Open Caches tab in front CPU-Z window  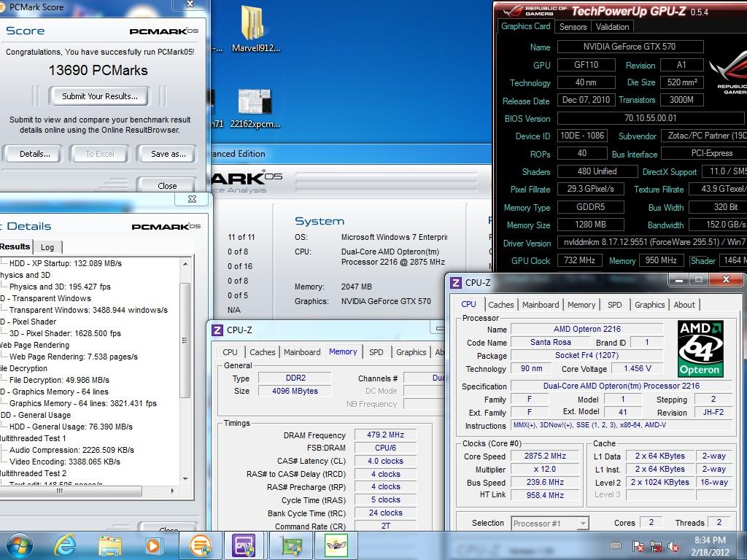click(500, 305)
